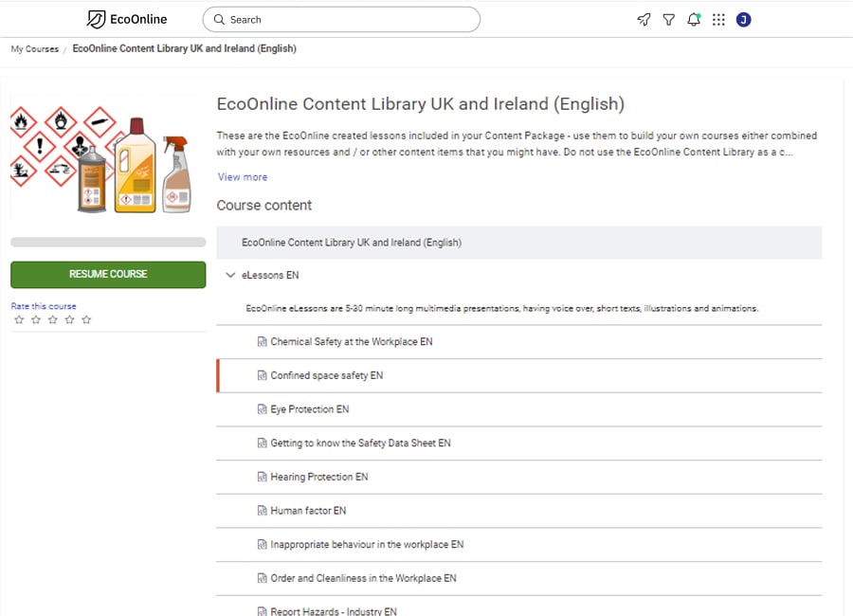Open Confined space safety EN lesson
853x616 pixels.
327,375
